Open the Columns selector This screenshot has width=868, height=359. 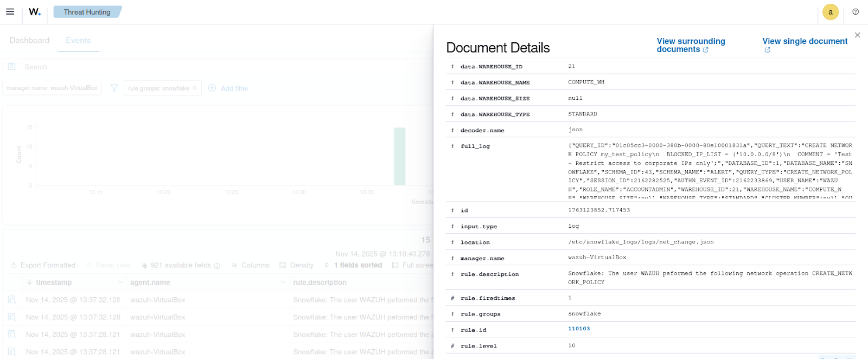(251, 265)
